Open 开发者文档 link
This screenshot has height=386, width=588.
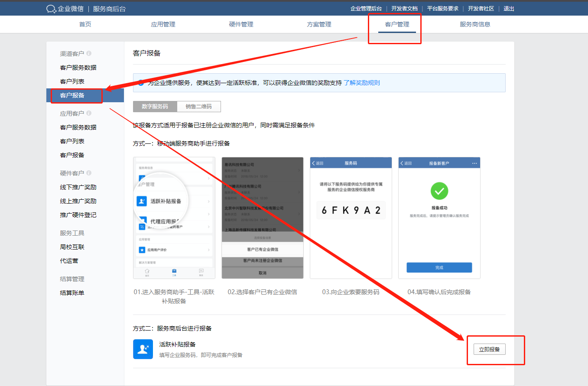[x=404, y=9]
